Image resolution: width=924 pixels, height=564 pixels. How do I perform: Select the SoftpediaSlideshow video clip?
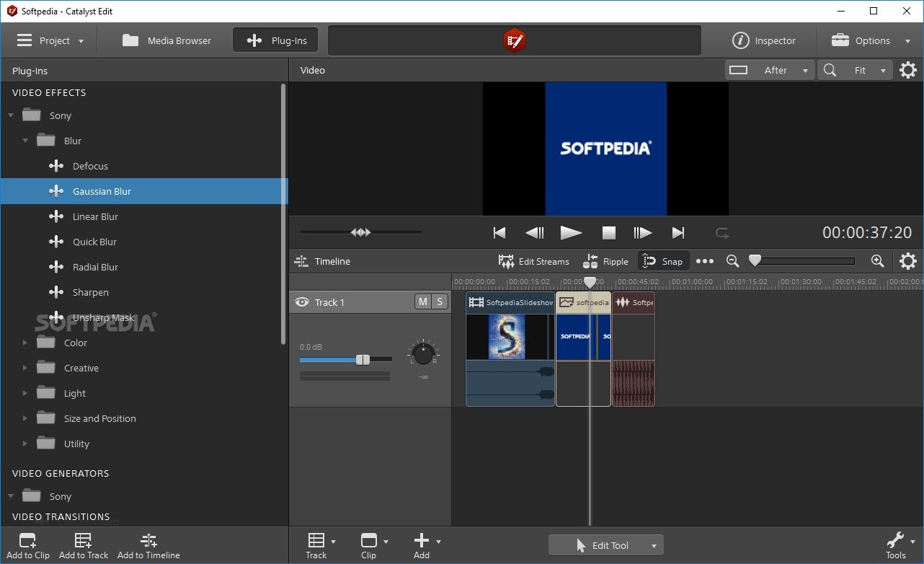click(510, 349)
